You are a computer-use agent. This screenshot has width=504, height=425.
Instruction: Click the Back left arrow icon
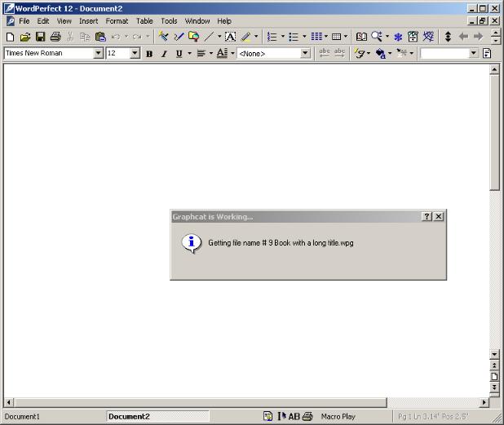pos(463,37)
